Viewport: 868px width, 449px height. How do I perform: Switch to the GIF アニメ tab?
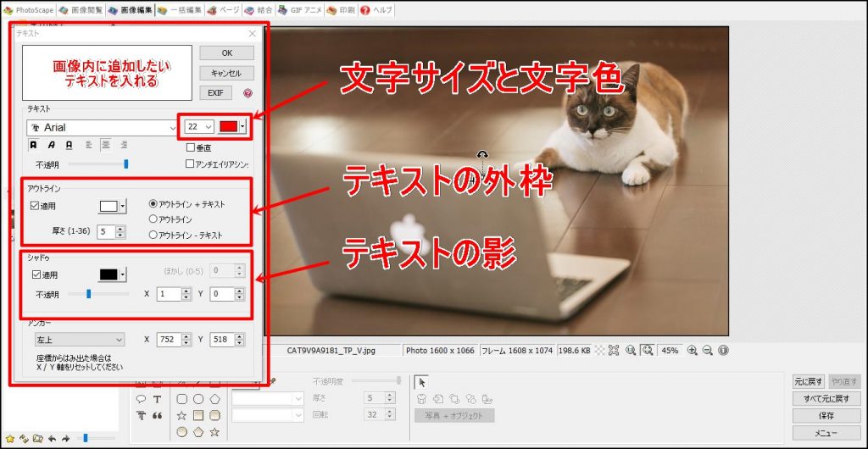(x=300, y=10)
